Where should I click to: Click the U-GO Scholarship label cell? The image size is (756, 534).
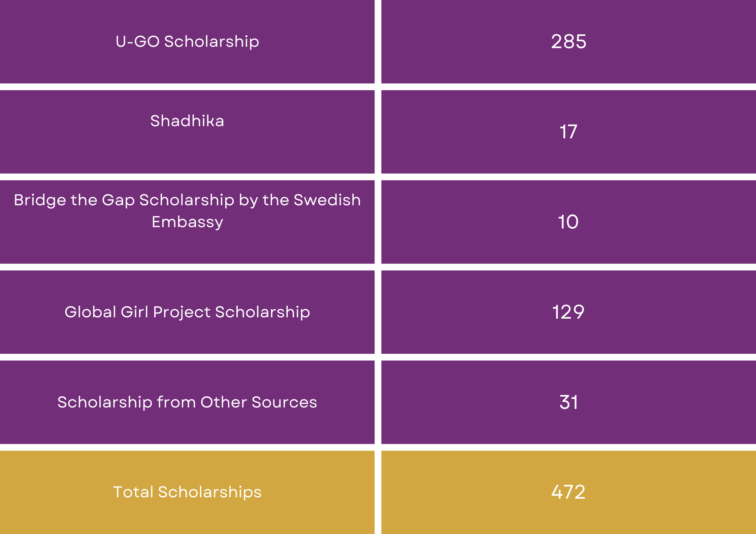187,42
